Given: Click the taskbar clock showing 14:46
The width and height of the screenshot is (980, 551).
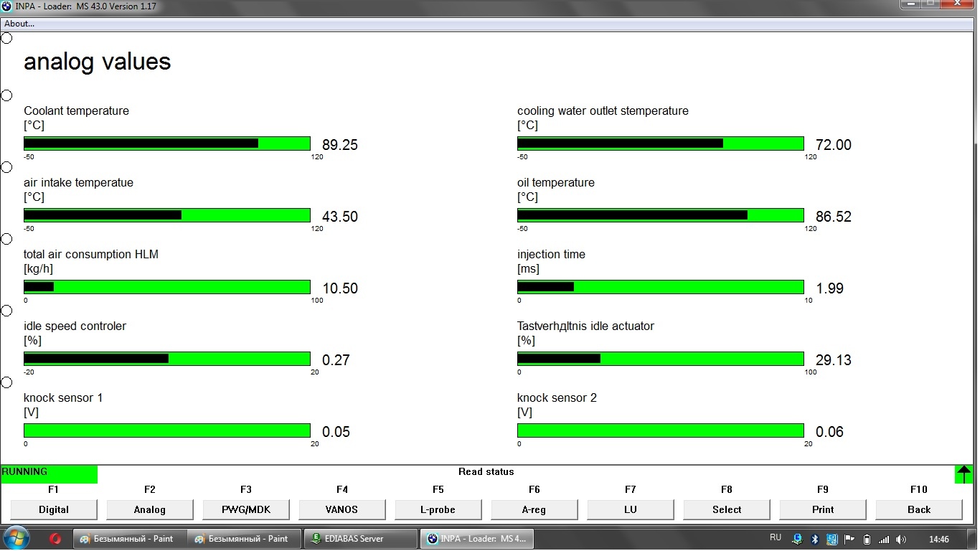Looking at the screenshot, I should 938,539.
